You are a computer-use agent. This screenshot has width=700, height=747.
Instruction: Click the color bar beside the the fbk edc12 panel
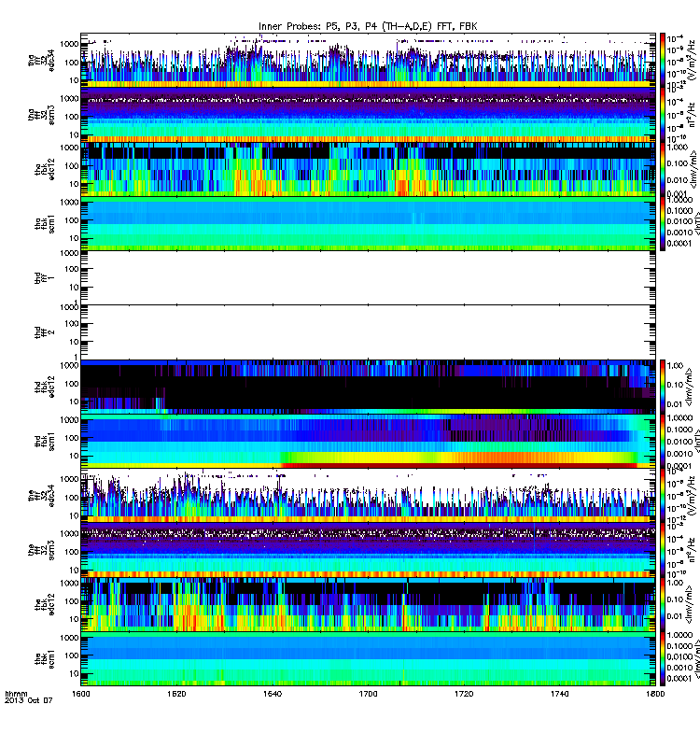pyautogui.click(x=663, y=604)
